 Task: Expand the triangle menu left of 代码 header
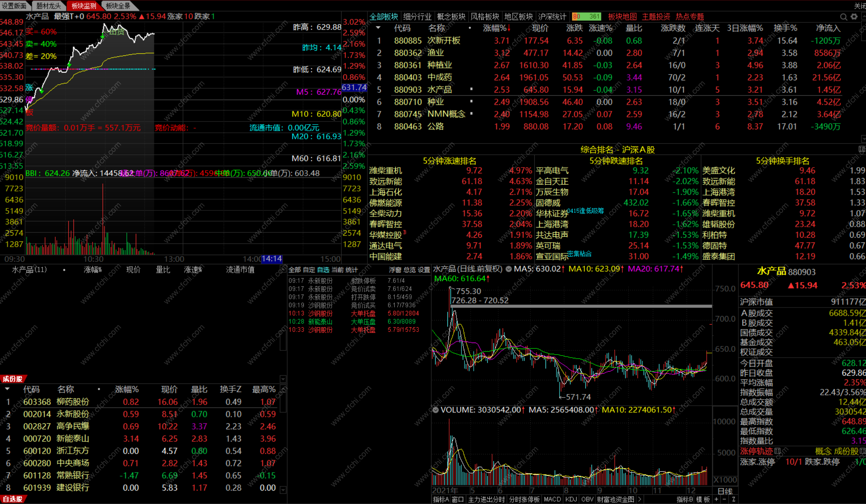click(378, 28)
